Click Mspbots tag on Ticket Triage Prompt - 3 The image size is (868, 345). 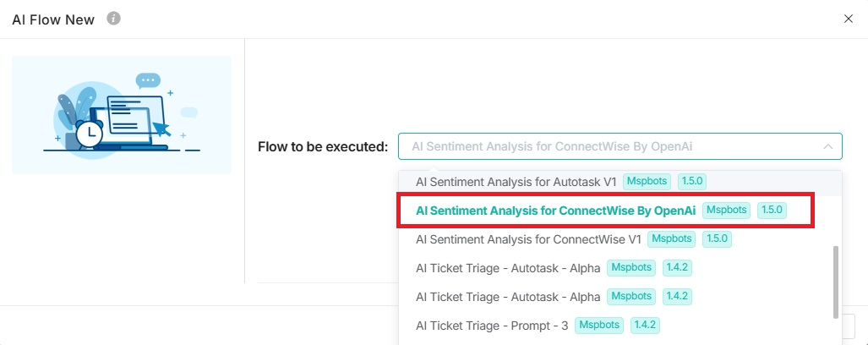pos(598,325)
